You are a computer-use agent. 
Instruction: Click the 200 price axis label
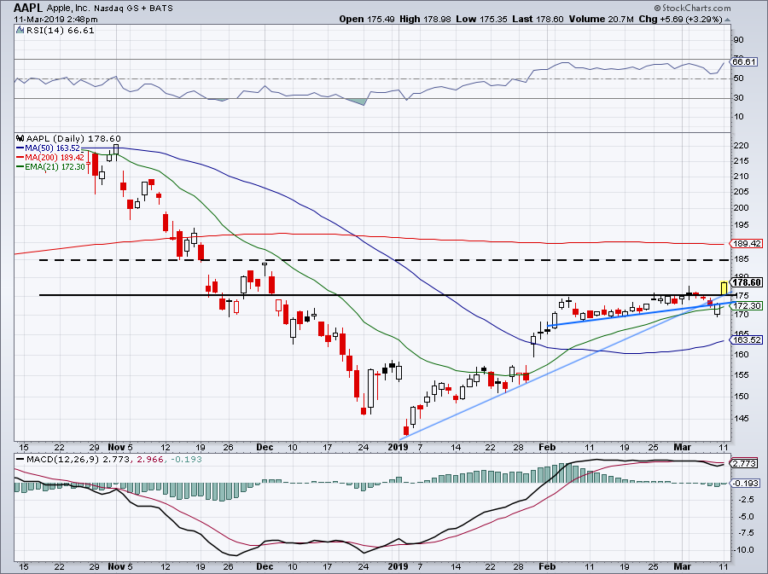(x=742, y=208)
